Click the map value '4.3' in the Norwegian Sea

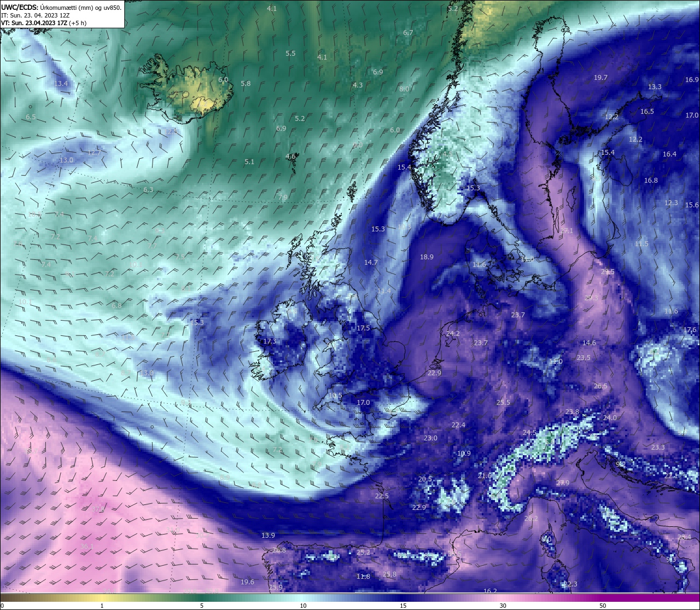tap(358, 85)
